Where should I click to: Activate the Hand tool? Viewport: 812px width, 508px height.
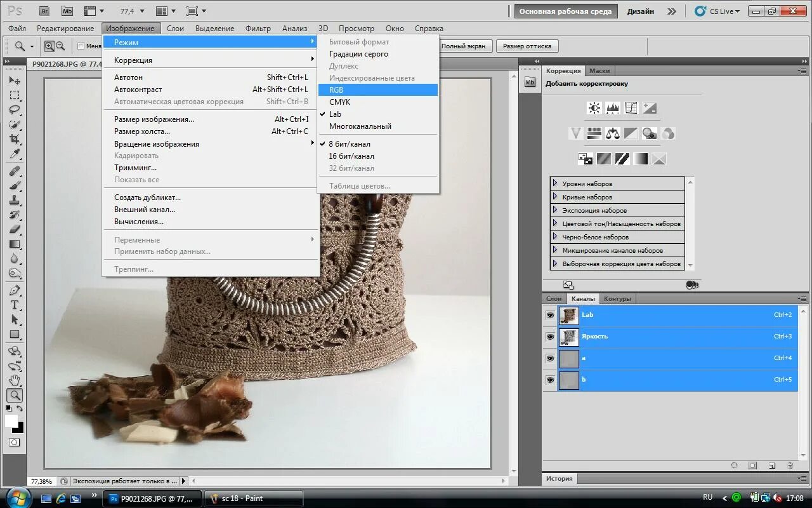15,380
